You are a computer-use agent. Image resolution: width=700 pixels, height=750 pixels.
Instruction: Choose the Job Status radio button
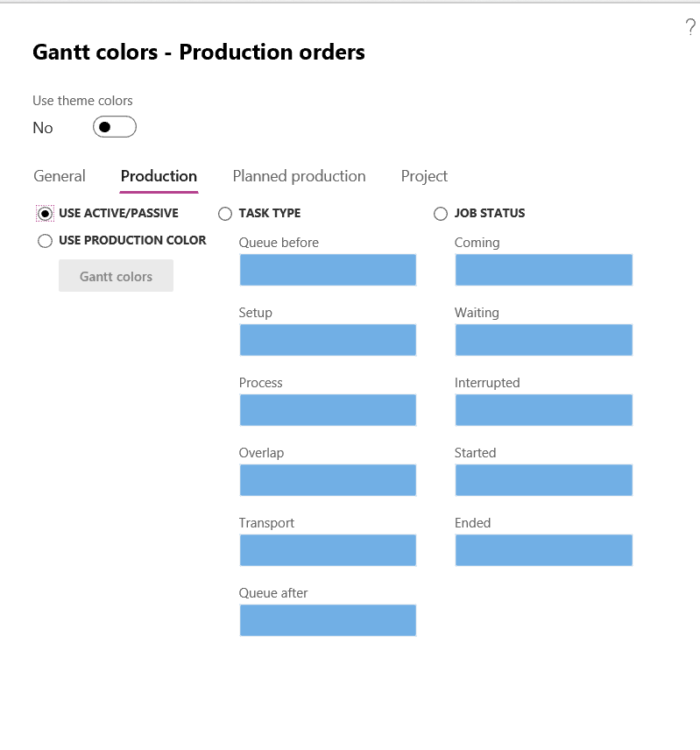coord(441,214)
